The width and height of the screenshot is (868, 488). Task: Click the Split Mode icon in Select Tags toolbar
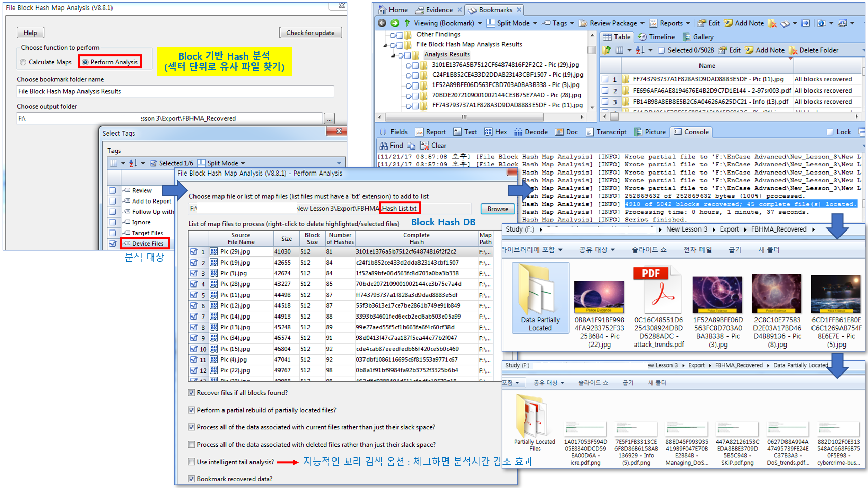[x=201, y=163]
